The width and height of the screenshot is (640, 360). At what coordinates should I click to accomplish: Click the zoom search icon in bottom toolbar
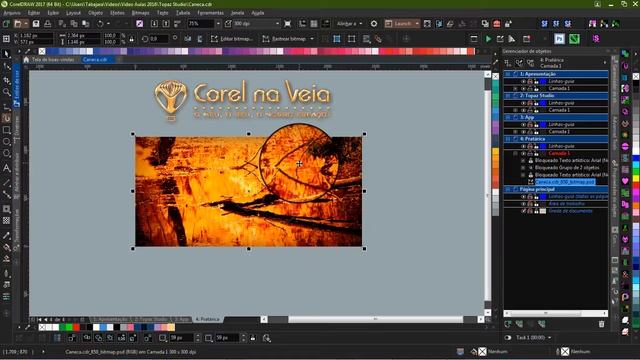[267, 338]
